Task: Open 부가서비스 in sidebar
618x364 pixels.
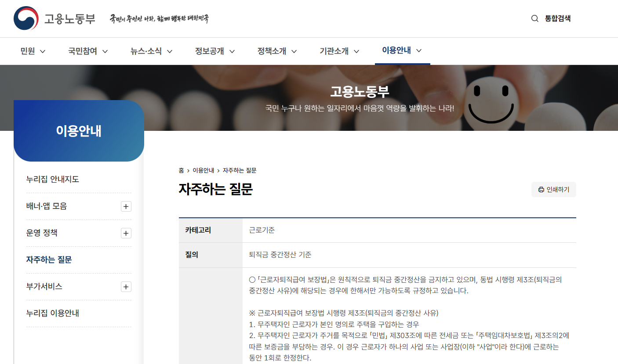Action: [x=44, y=286]
